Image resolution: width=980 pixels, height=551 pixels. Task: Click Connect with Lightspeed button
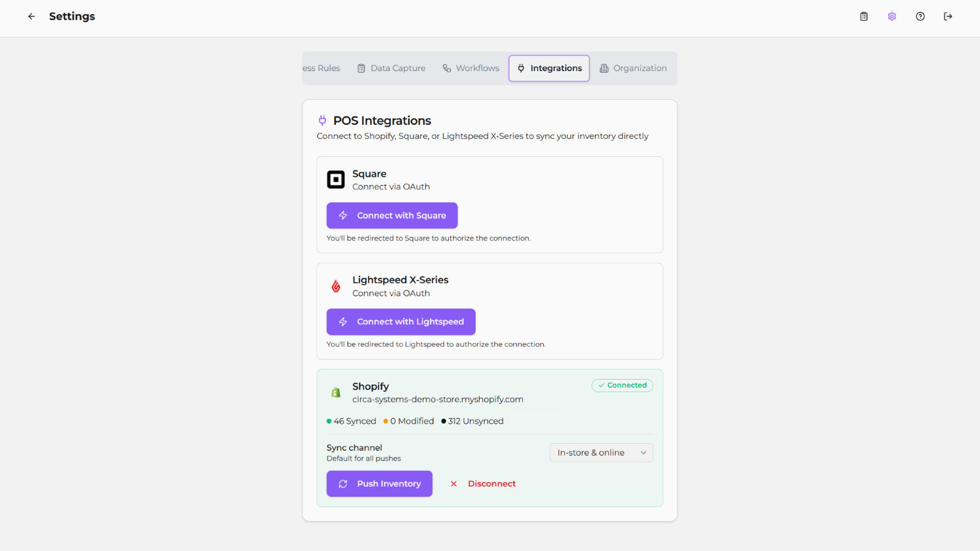tap(401, 322)
